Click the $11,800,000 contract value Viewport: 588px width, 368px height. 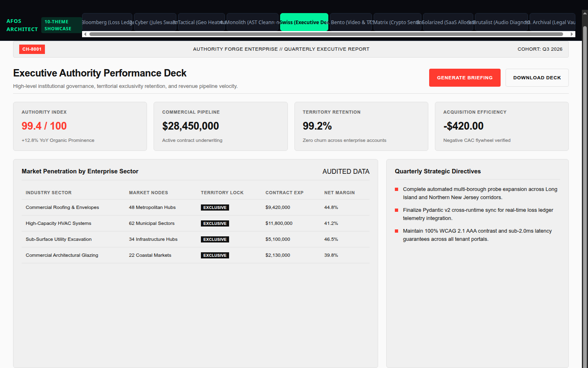coord(279,223)
